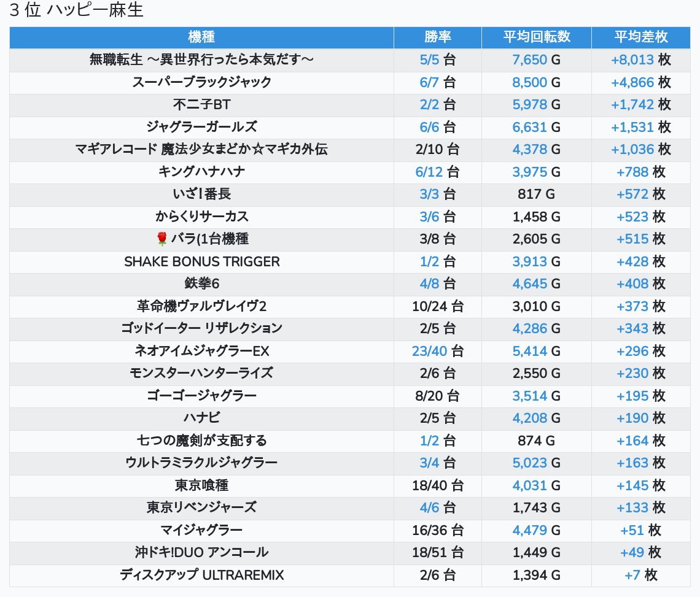Select the 革命機ヴァルヴレイヴ2 machine name

pos(201,306)
